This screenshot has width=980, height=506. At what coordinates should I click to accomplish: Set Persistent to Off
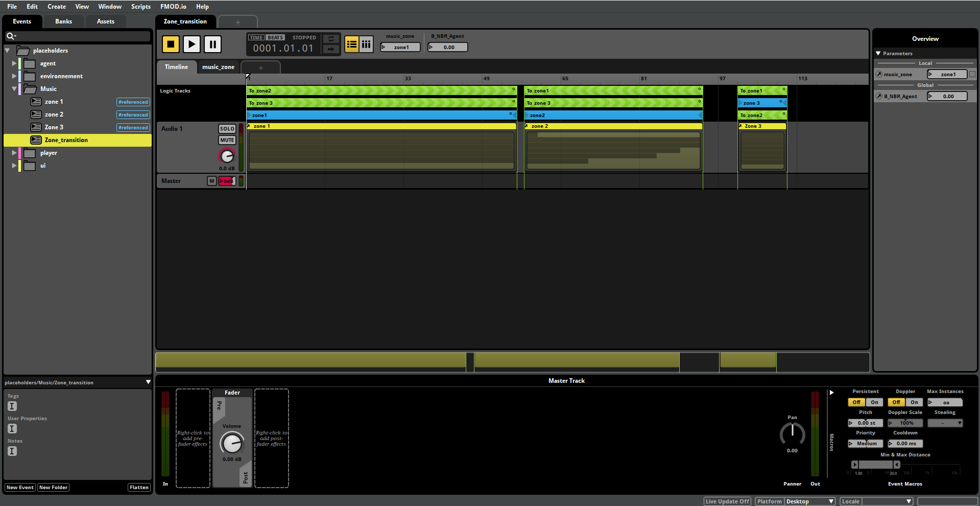(856, 402)
